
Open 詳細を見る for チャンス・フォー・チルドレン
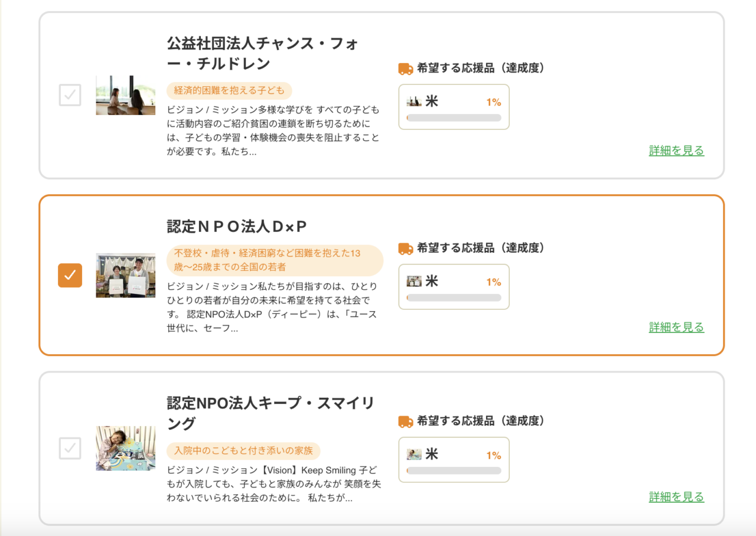tap(676, 151)
